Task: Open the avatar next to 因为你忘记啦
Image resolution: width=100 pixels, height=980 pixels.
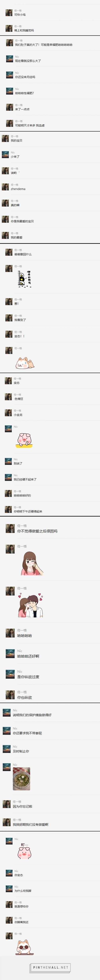Action: pyautogui.click(x=7, y=804)
